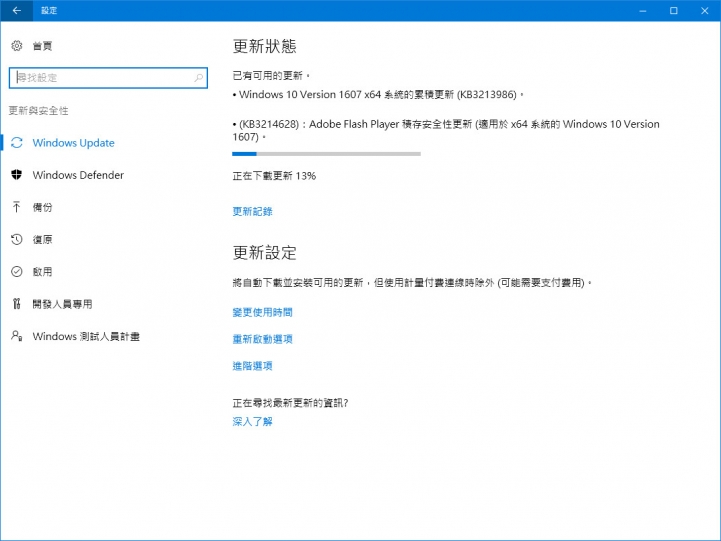Open the 重新啟動選項 link
Image resolution: width=721 pixels, height=541 pixels.
(263, 339)
